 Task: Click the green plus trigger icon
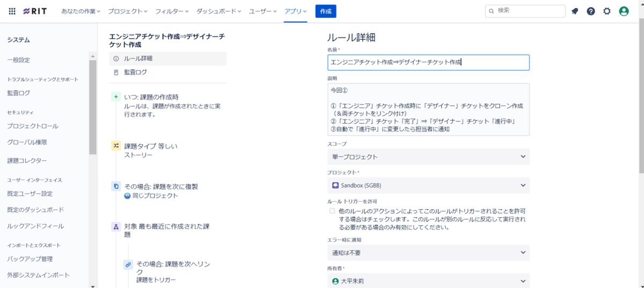click(x=116, y=97)
